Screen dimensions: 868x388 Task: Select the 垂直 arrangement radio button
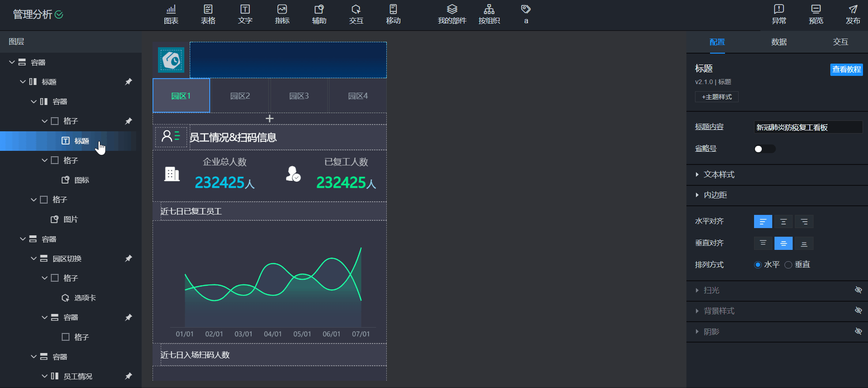tap(789, 265)
